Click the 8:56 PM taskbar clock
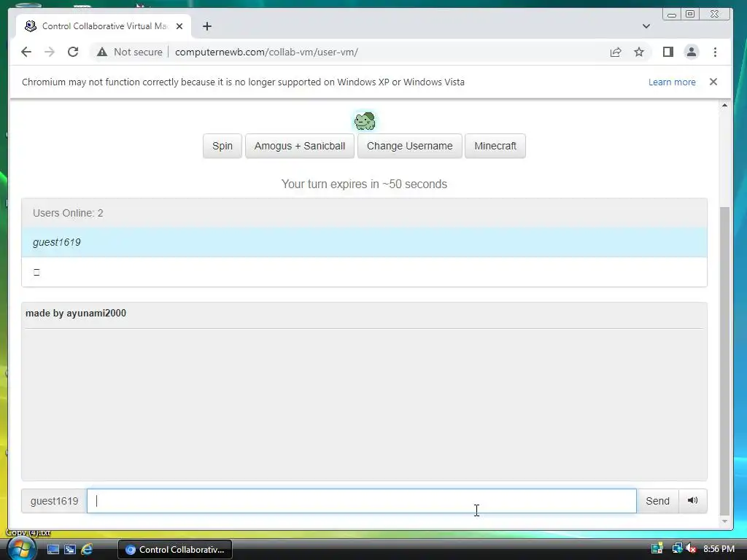The width and height of the screenshot is (747, 560). pyautogui.click(x=719, y=548)
